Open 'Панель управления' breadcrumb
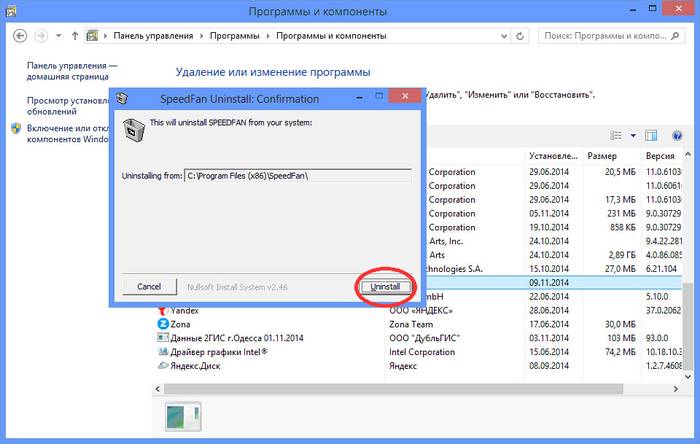This screenshot has width=700, height=444. [153, 36]
